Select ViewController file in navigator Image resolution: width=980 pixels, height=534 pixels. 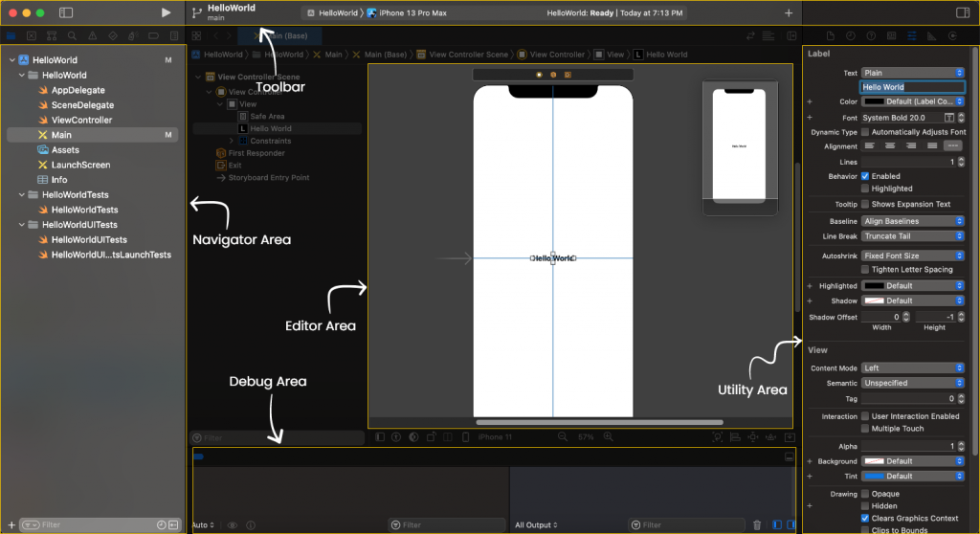(x=81, y=120)
